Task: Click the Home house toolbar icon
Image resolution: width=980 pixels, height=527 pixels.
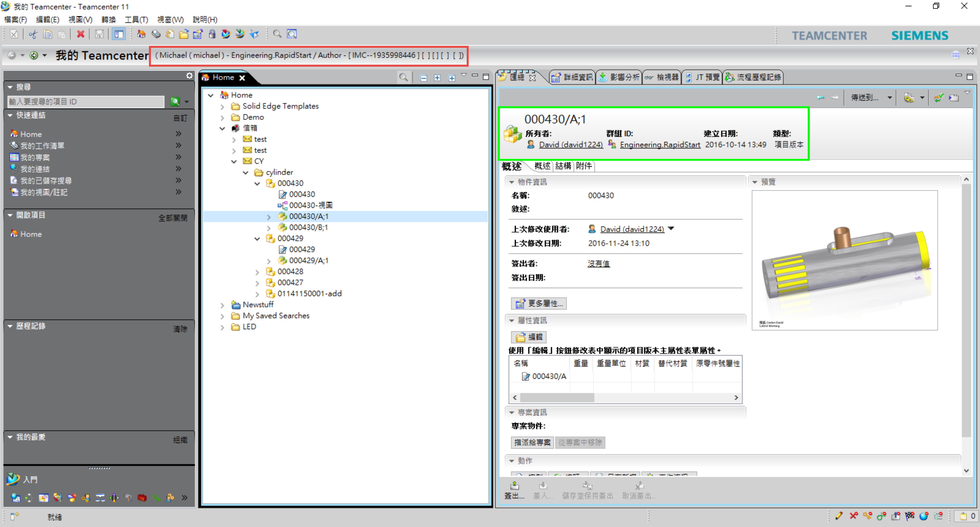Action: coord(141,34)
